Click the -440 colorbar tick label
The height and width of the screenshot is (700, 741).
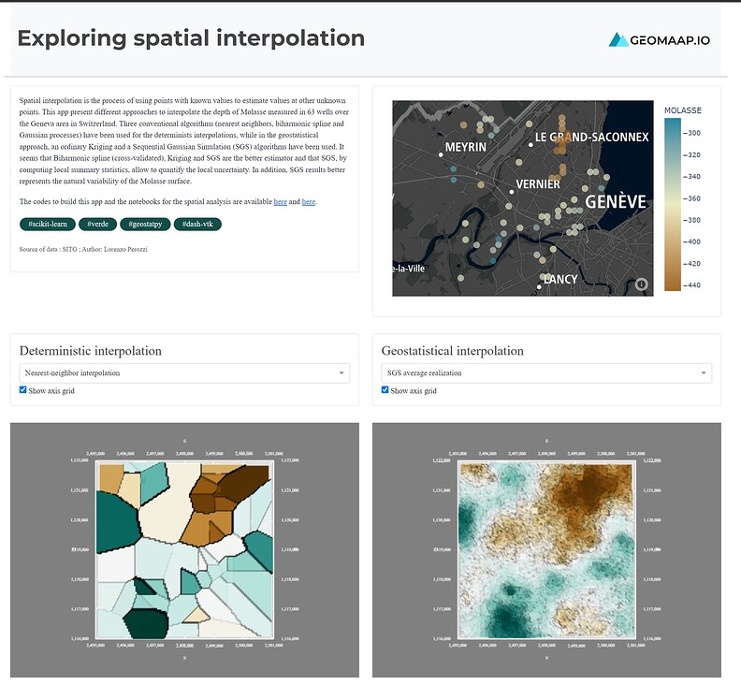pos(692,285)
